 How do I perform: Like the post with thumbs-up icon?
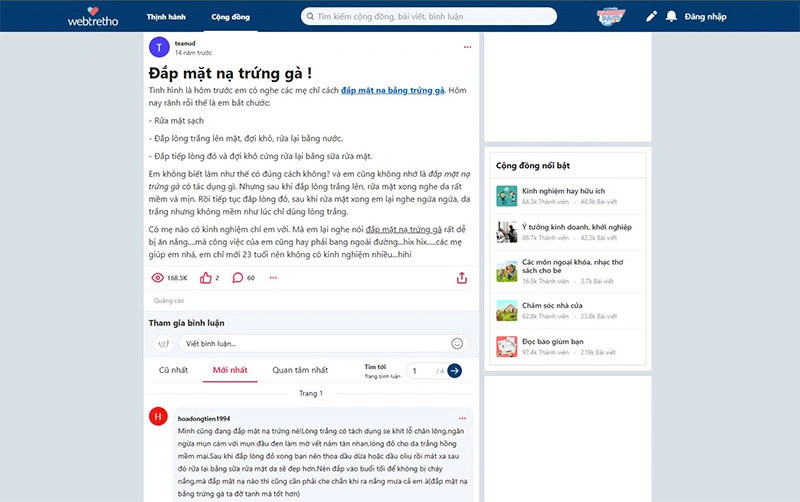click(x=207, y=278)
